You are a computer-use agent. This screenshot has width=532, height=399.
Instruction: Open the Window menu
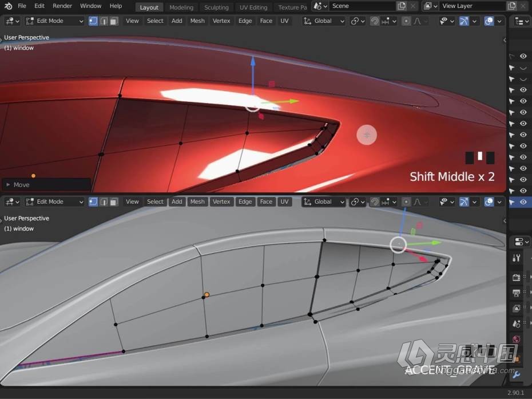[90, 6]
